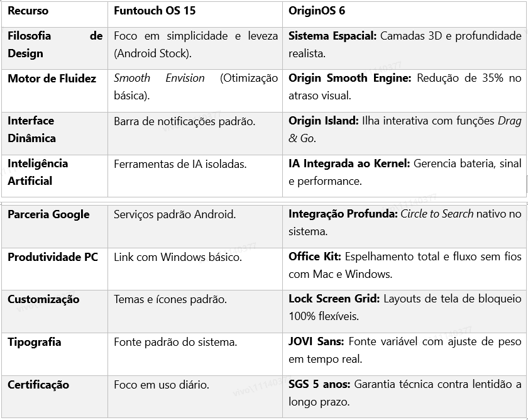Image resolution: width=528 pixels, height=420 pixels.
Task: Select the "Sistema Espacial" bold text
Action: (332, 36)
